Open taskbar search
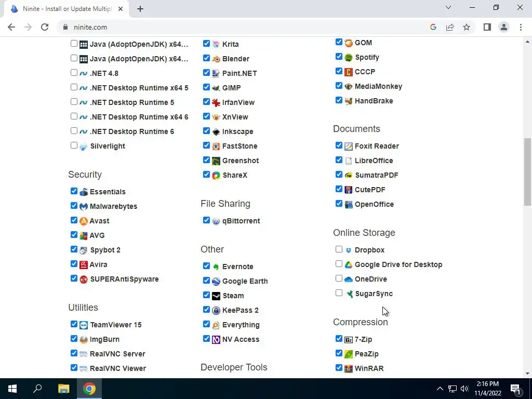This screenshot has height=399, width=532. click(37, 389)
